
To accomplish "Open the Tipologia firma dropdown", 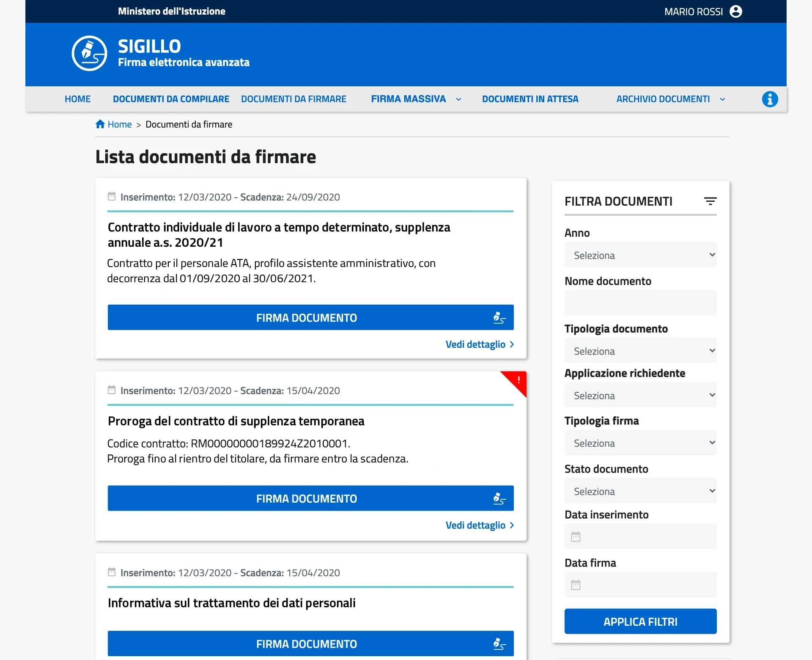I will click(640, 443).
